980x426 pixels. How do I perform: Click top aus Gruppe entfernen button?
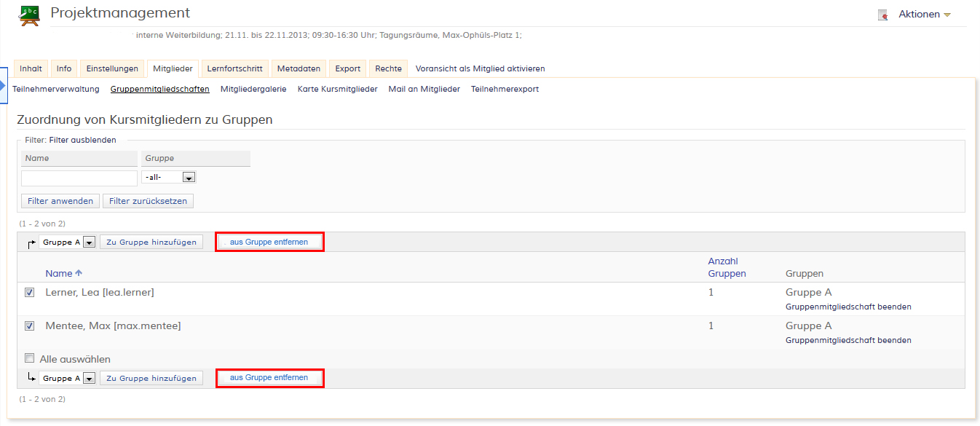pos(269,242)
